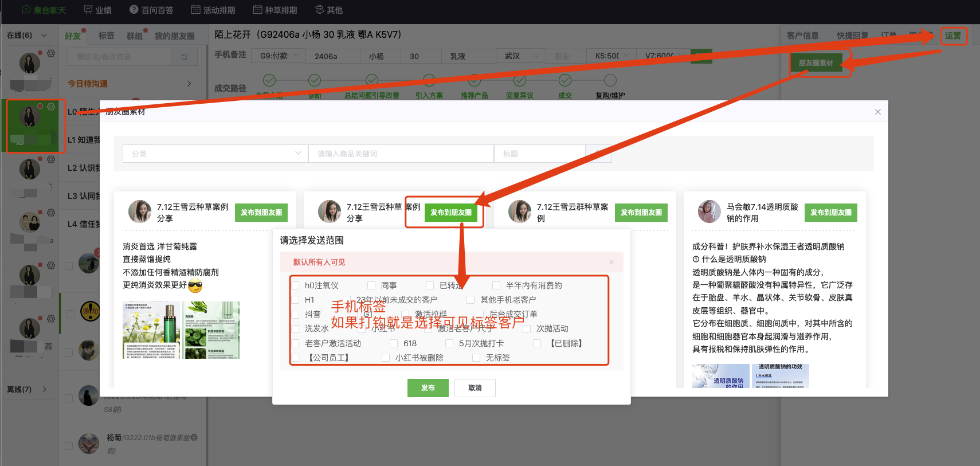Image resolution: width=980 pixels, height=466 pixels.
Task: Publish 7.12王雪云群种草案例 to Moments
Action: [641, 212]
